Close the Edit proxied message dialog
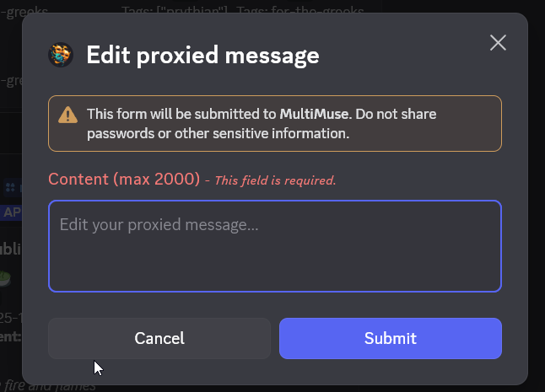 [x=498, y=42]
